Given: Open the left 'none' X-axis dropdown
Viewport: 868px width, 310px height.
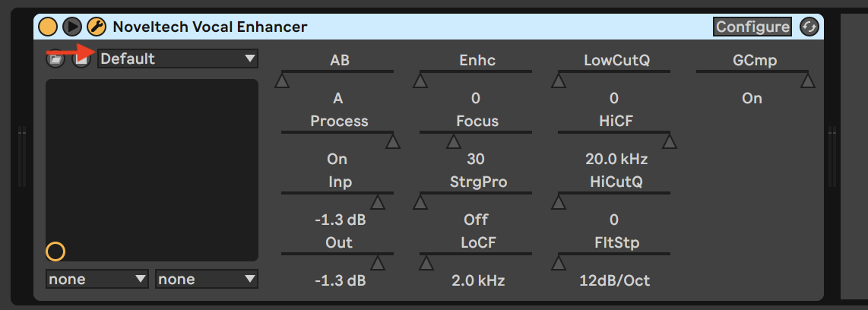Looking at the screenshot, I should click(x=97, y=279).
